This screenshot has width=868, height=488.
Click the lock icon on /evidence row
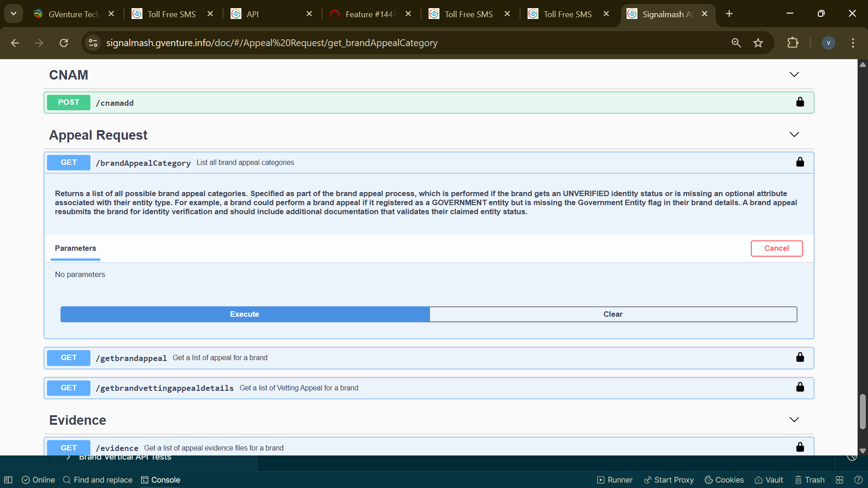[x=800, y=447]
